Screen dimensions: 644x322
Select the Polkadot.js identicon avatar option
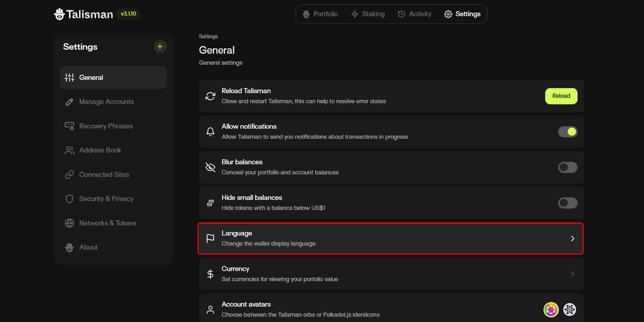pyautogui.click(x=570, y=310)
